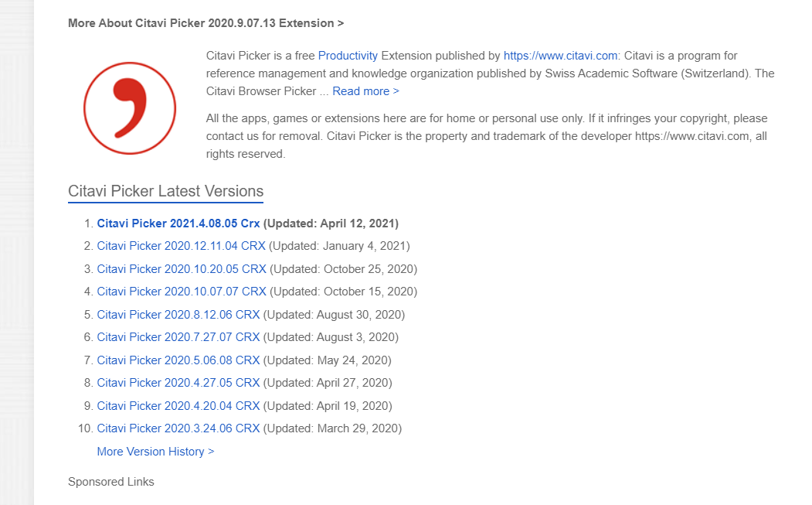Go to Citavi Picker 2020.4.27.05 CRX
812x505 pixels.
tap(178, 383)
